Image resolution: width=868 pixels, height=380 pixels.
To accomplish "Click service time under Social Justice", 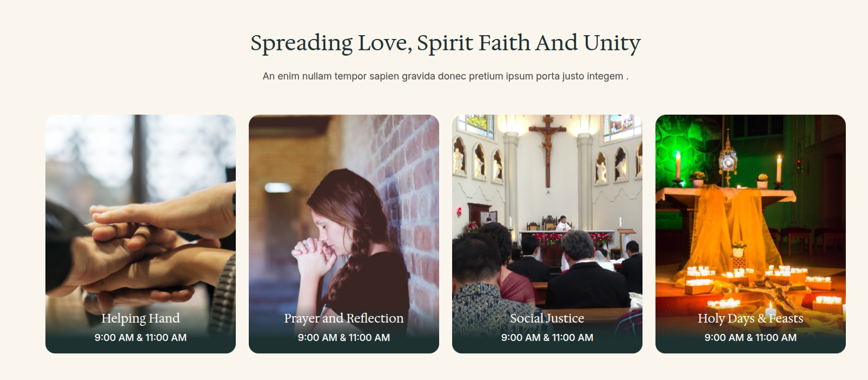I will click(547, 338).
